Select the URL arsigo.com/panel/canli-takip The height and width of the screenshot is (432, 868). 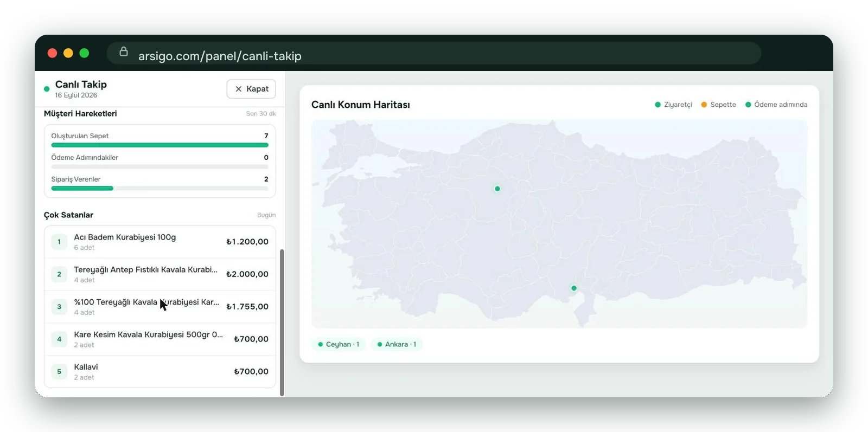tap(220, 56)
